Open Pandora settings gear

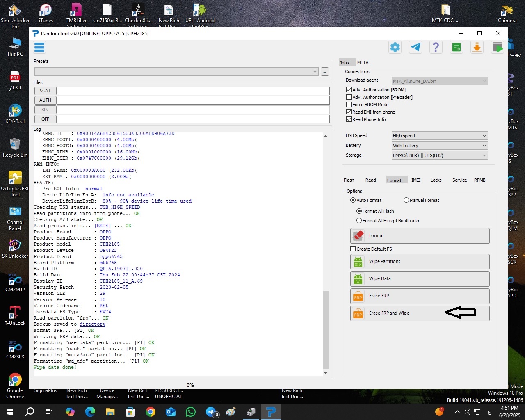[395, 48]
